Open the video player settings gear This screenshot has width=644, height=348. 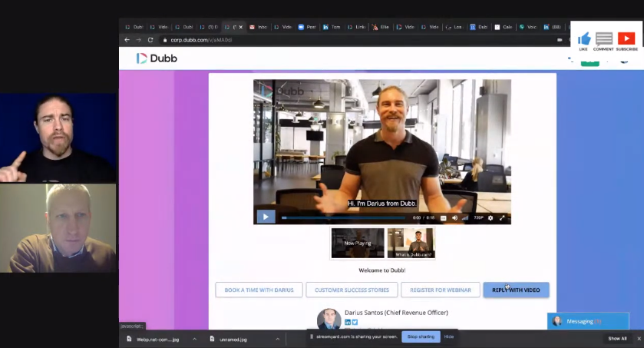(x=490, y=217)
